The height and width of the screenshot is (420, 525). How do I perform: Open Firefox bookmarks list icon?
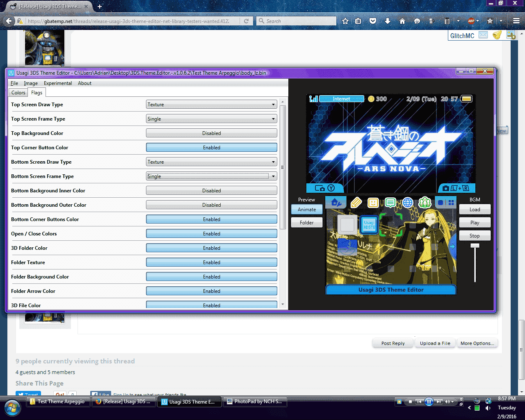[358, 21]
